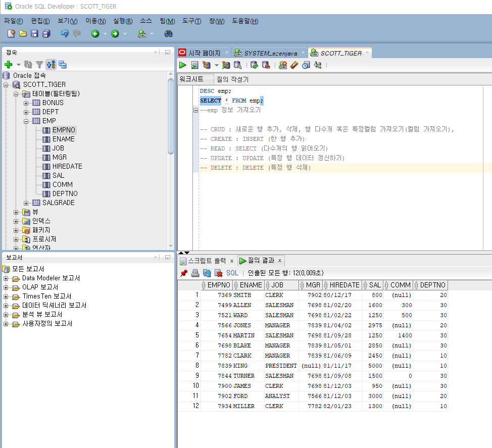Switch to the 시작 페이지 tab

click(x=204, y=54)
